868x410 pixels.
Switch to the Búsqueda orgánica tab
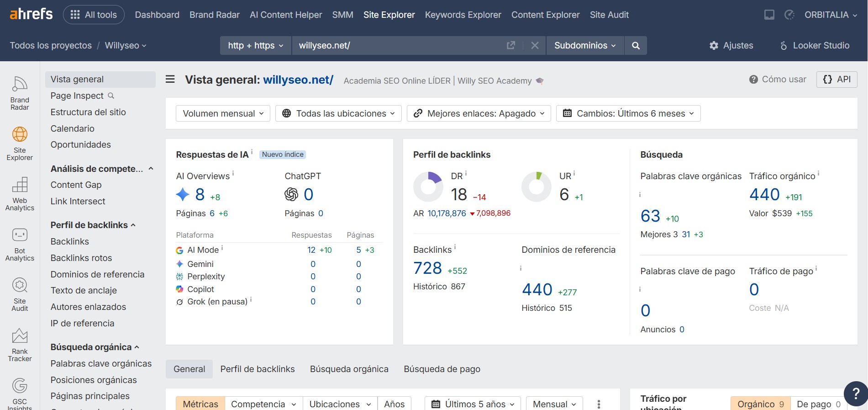click(x=349, y=369)
